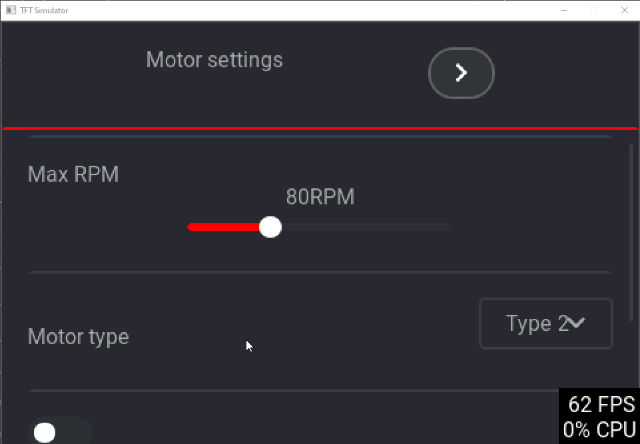Viewport: 640px width, 444px height.
Task: Click the red filled portion of RPM slider
Action: tap(223, 227)
